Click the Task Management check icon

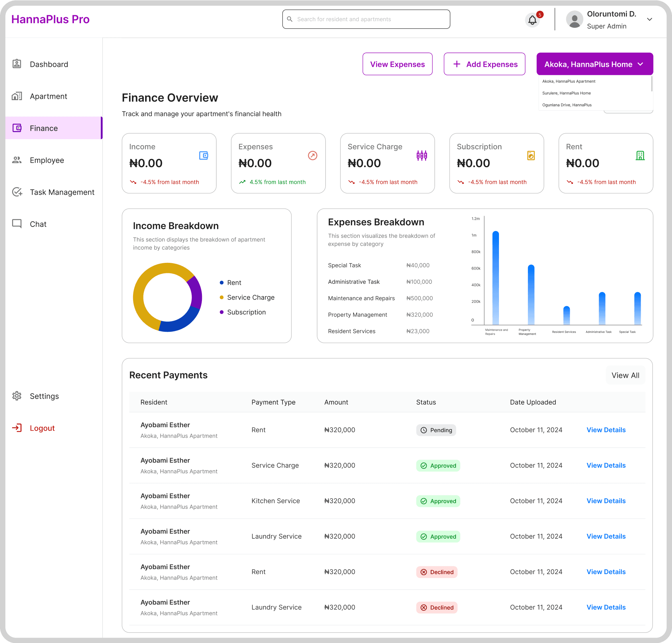pyautogui.click(x=17, y=192)
